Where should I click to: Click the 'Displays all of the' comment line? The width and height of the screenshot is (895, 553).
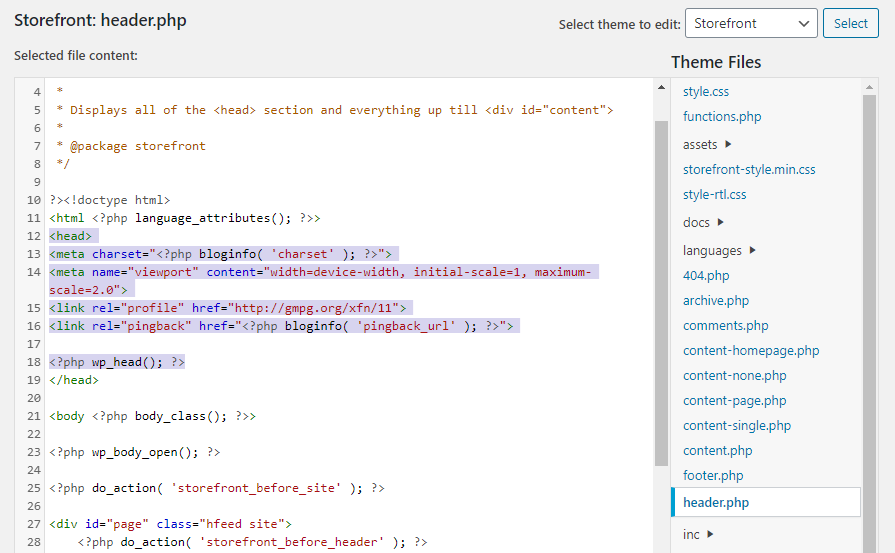334,110
